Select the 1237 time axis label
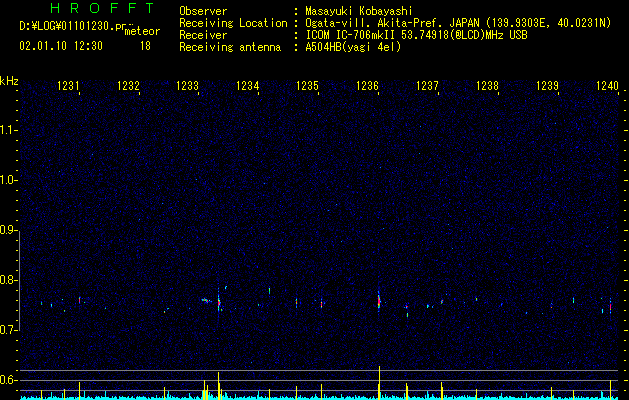 coord(427,85)
